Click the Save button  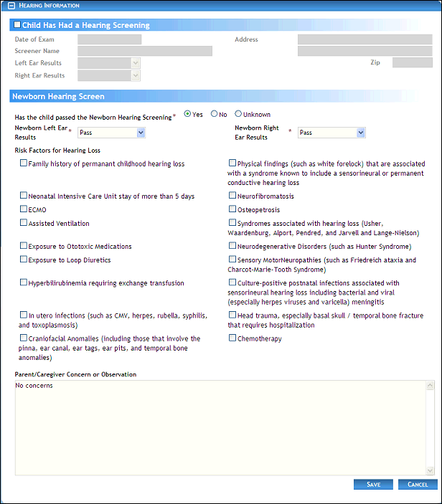[x=373, y=485]
